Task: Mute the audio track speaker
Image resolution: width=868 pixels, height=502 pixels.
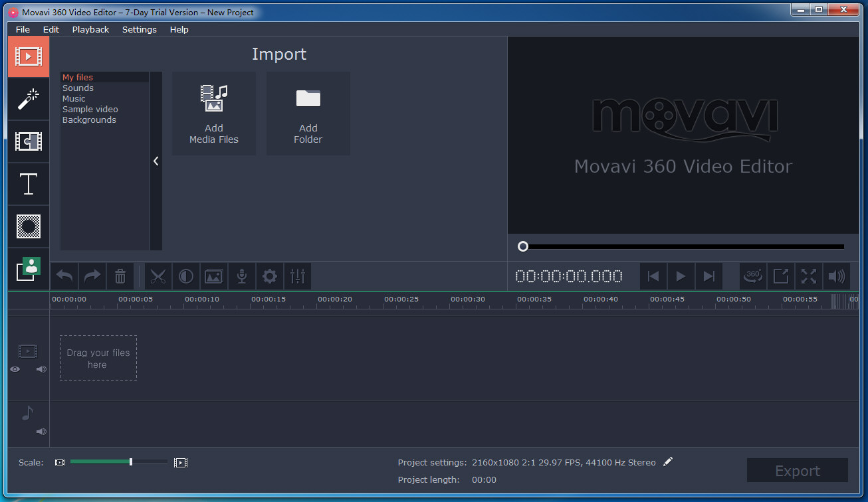Action: pyautogui.click(x=41, y=432)
